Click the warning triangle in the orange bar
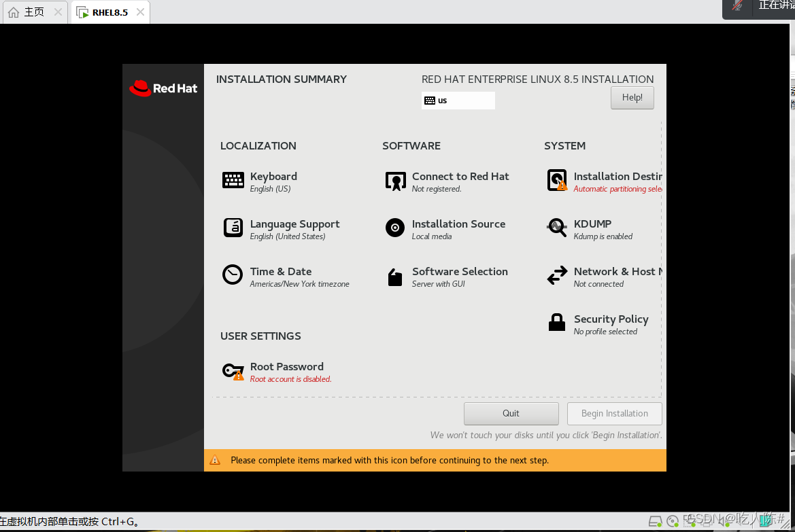 point(215,460)
